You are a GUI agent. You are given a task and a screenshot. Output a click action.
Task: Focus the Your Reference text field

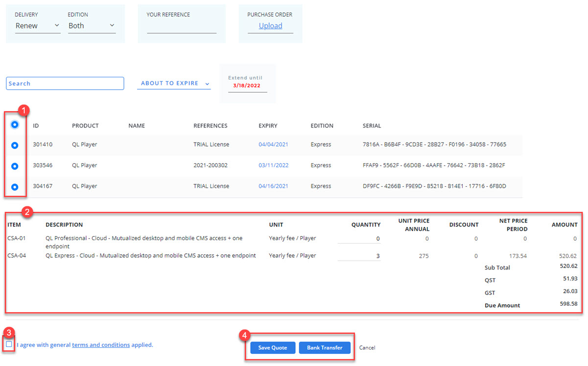pos(182,27)
